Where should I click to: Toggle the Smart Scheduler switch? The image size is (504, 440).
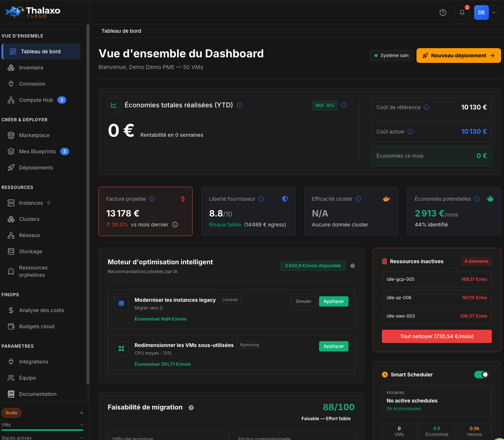click(482, 375)
